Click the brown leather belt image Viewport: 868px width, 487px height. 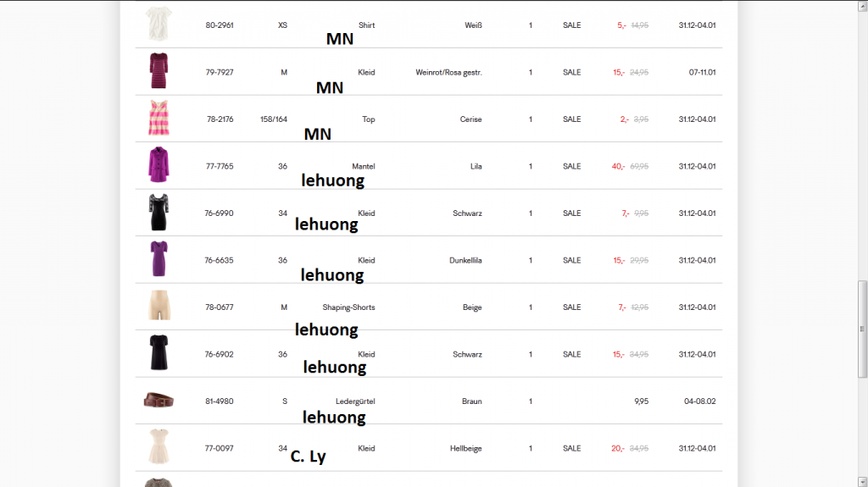coord(159,401)
